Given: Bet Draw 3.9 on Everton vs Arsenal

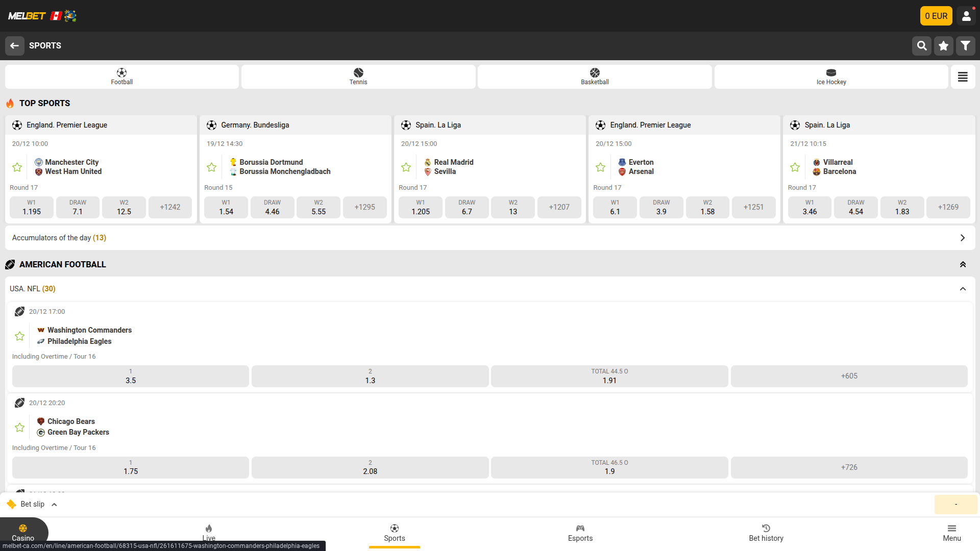Looking at the screenshot, I should [x=661, y=207].
